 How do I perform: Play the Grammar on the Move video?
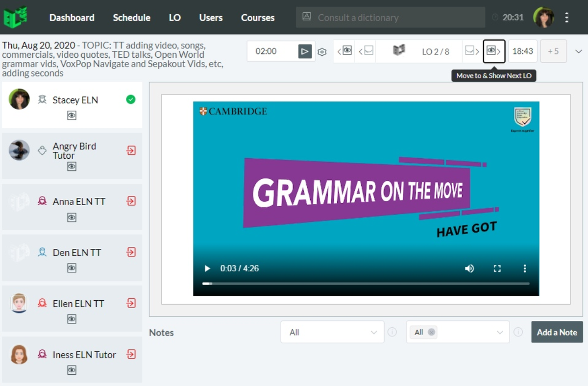[x=207, y=268]
